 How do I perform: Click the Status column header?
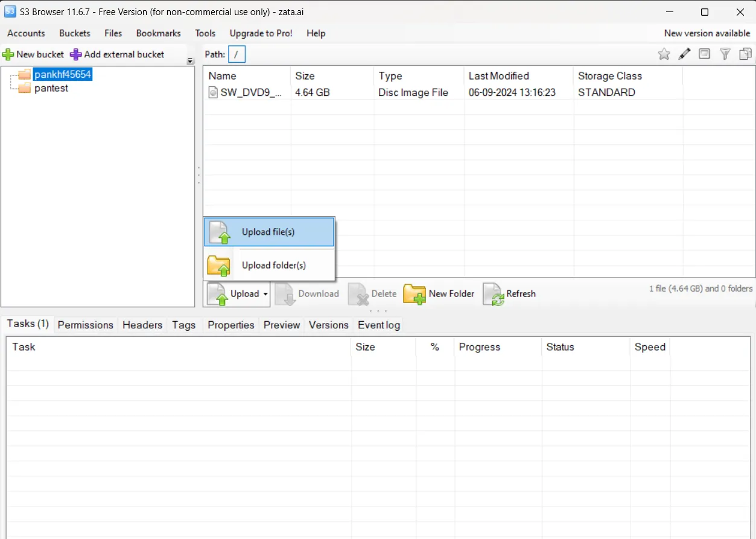click(x=586, y=347)
